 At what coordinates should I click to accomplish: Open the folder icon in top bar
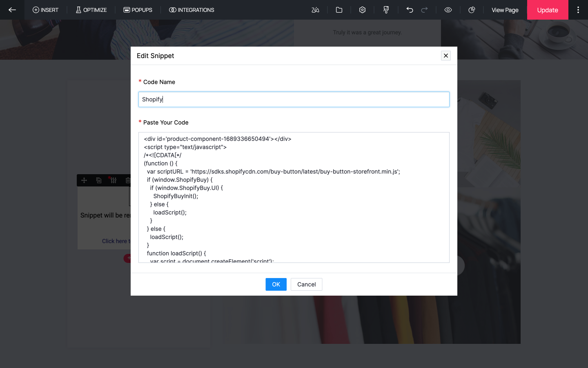339,10
